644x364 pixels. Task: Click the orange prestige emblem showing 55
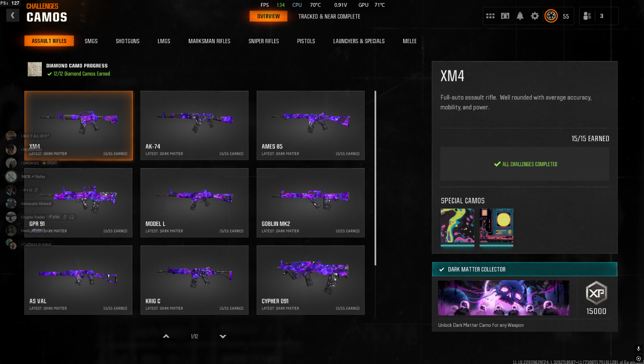point(551,16)
